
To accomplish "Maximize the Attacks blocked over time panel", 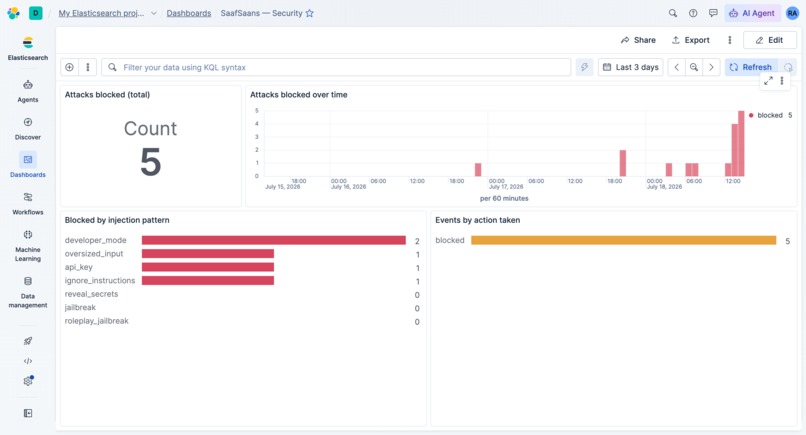I will tap(768, 81).
